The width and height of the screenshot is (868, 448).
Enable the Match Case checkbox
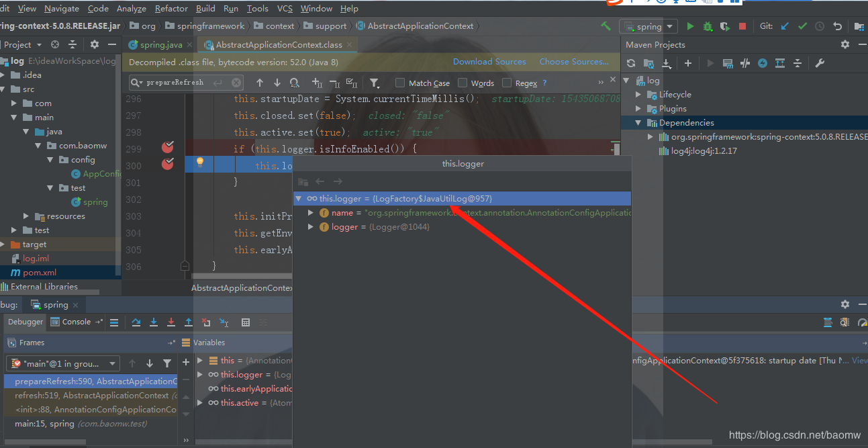[x=400, y=83]
